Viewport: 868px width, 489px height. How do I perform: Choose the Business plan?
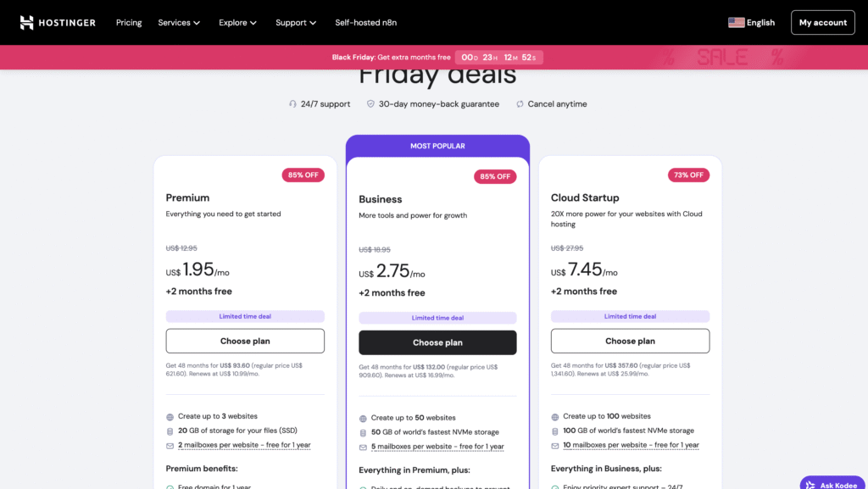tap(437, 342)
